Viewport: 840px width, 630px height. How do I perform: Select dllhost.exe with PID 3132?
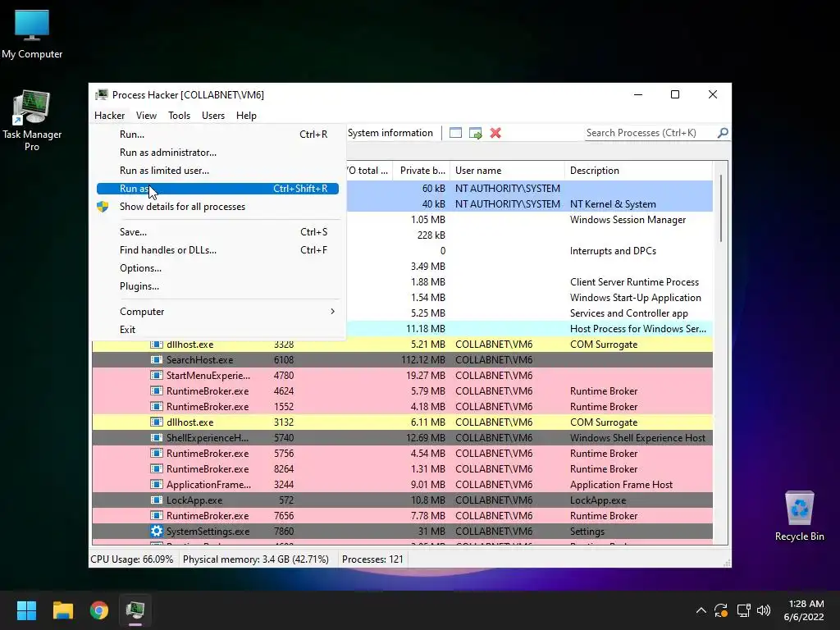pos(402,422)
